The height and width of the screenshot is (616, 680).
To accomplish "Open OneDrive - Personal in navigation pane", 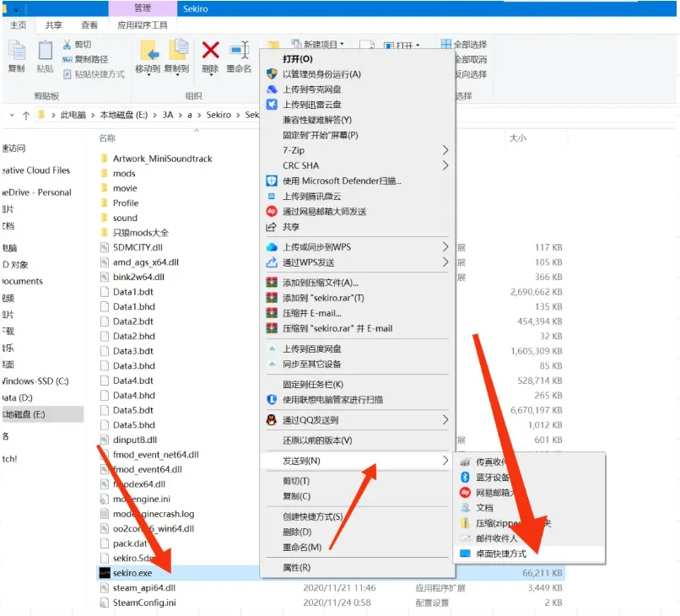I will (37, 192).
